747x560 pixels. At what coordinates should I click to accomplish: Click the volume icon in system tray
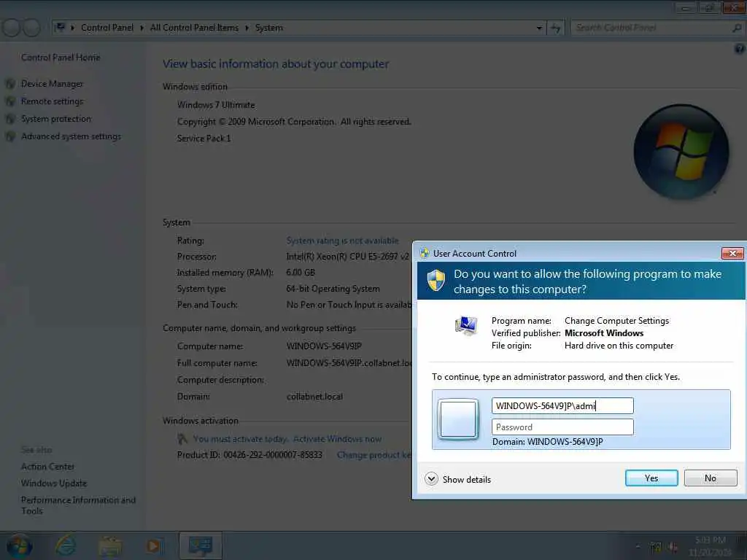click(673, 547)
